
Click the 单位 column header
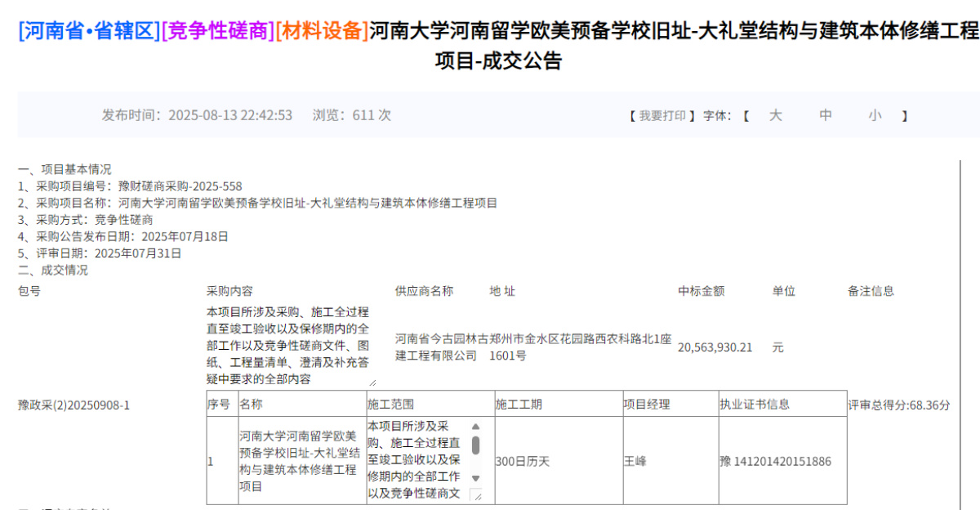tap(784, 291)
